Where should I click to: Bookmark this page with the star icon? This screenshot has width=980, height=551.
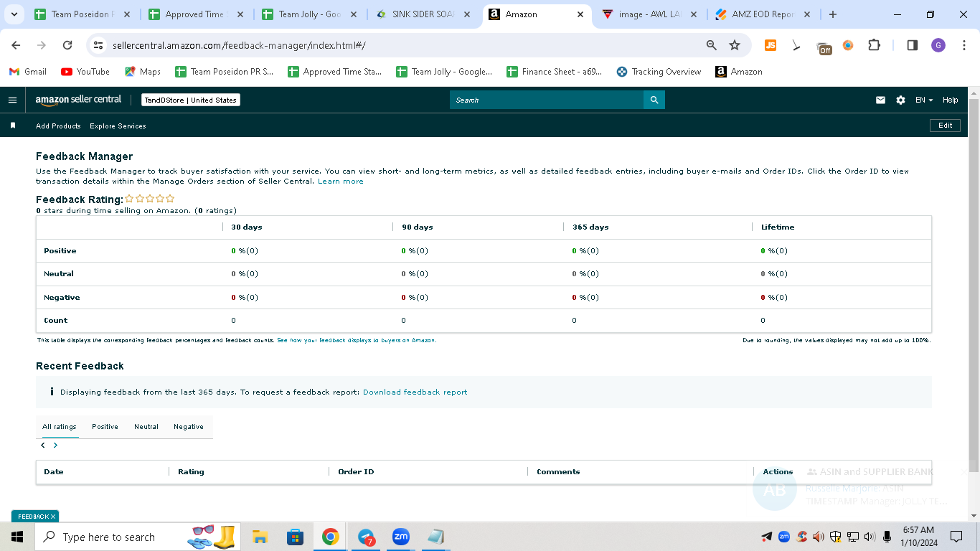[x=735, y=45]
